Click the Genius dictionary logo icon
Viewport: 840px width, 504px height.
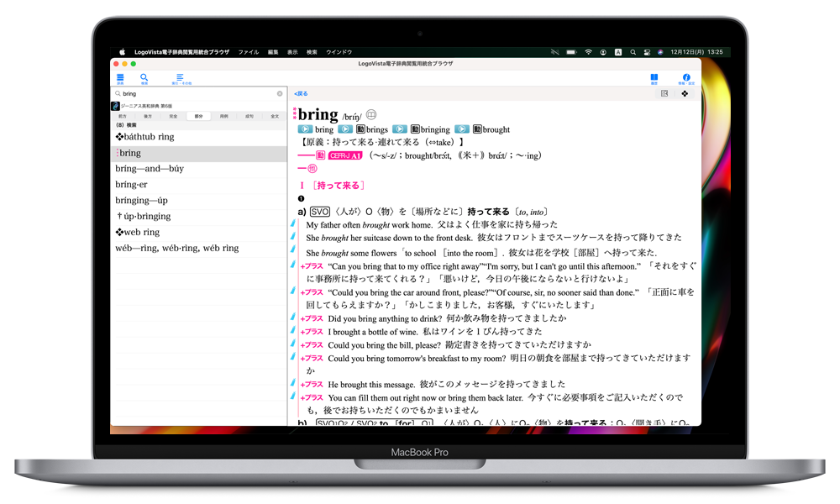point(114,106)
